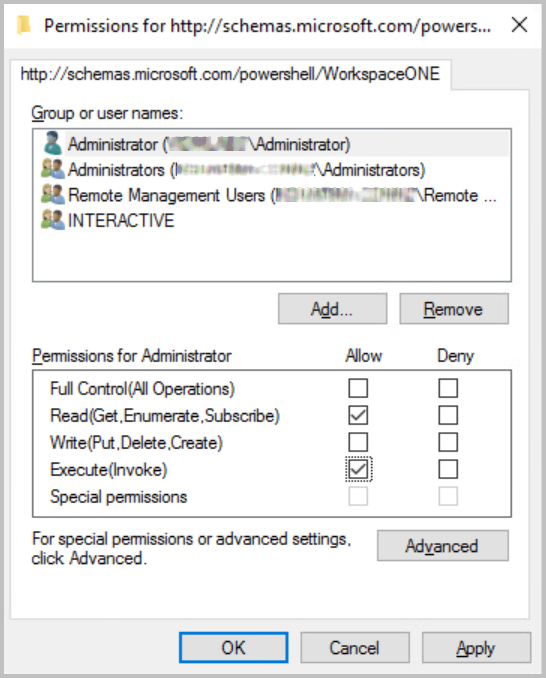This screenshot has height=678, width=546.
Task: Confirm with the OK button
Action: [x=234, y=647]
